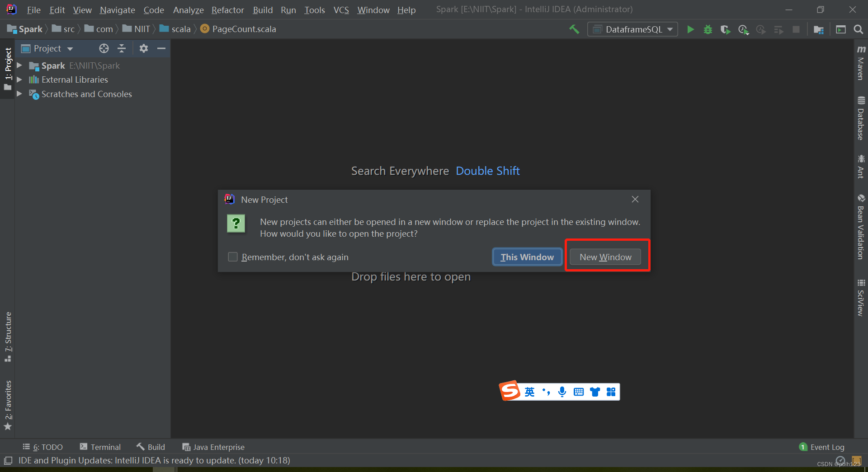Open the Ant tool window
The width and height of the screenshot is (868, 472).
pos(861,166)
